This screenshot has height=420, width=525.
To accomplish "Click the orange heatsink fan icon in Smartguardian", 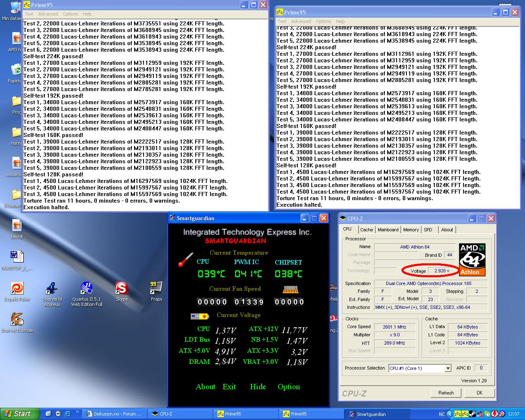I will [x=290, y=289].
